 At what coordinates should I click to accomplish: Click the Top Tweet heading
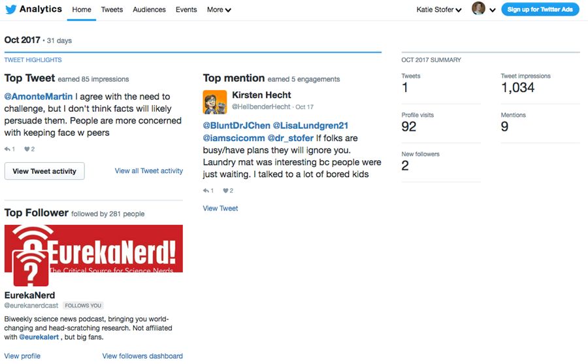tap(29, 78)
